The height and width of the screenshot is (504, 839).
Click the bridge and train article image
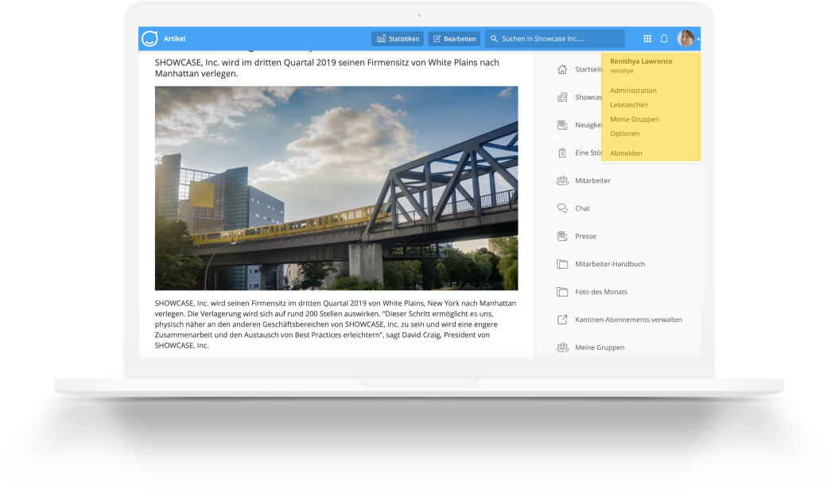point(336,188)
